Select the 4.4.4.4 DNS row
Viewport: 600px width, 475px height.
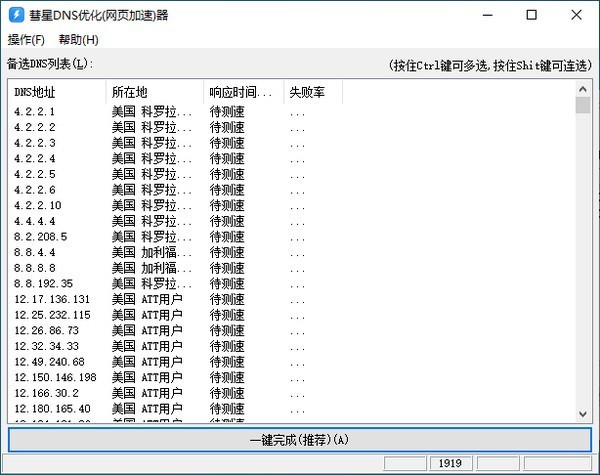tap(35, 221)
